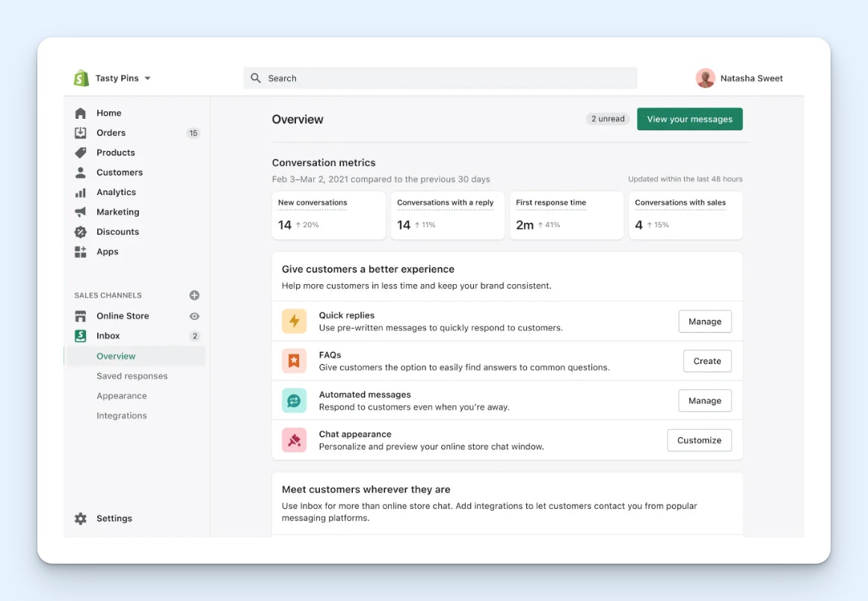Open the Inbox channel showing 2 unread
Viewport: 868px width, 601px height.
click(x=107, y=336)
